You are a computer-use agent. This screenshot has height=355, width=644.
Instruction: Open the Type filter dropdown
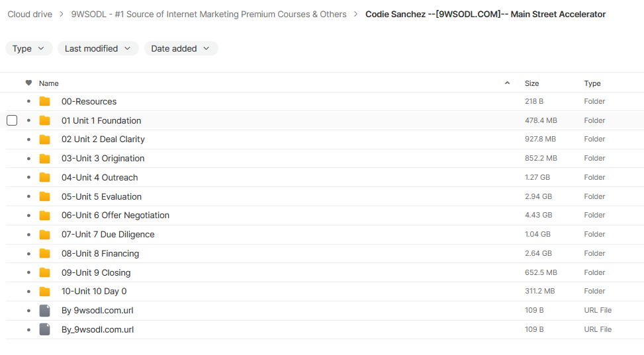[x=28, y=48]
